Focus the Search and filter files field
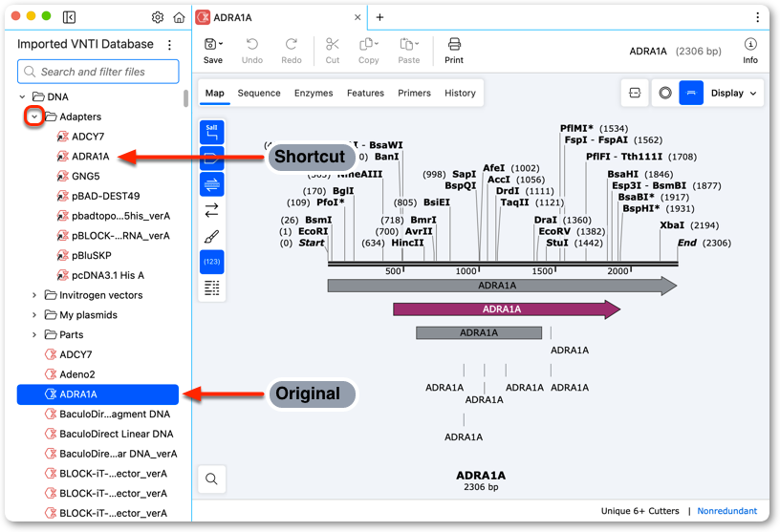The width and height of the screenshot is (780, 532). pos(98,72)
